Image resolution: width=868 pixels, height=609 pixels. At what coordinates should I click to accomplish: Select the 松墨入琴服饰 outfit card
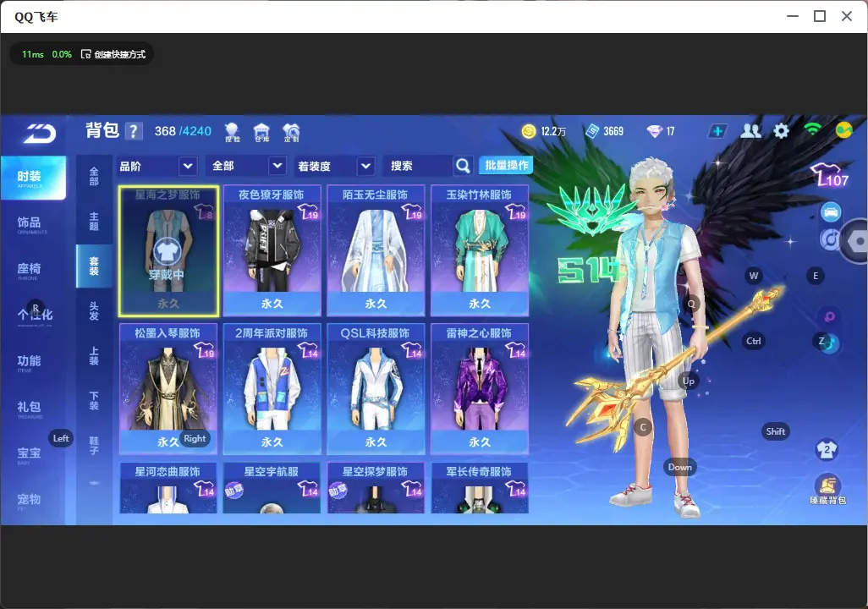click(x=168, y=389)
